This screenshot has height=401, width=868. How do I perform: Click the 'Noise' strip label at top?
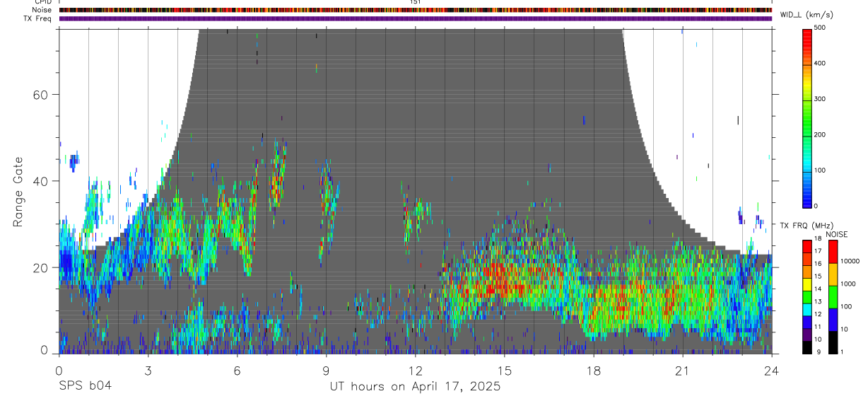pos(42,10)
